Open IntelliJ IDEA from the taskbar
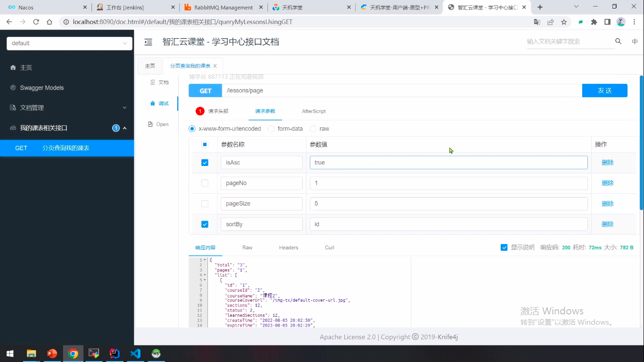The image size is (644, 362). point(115,354)
